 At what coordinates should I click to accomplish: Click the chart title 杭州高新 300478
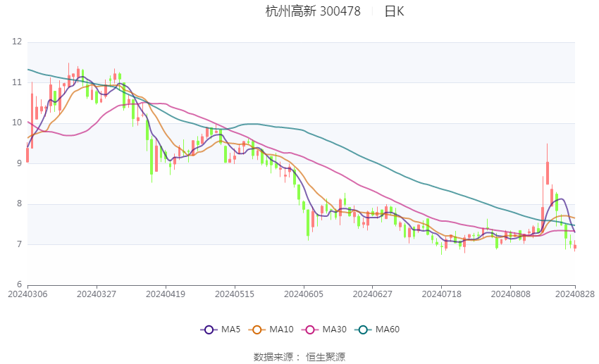click(313, 11)
